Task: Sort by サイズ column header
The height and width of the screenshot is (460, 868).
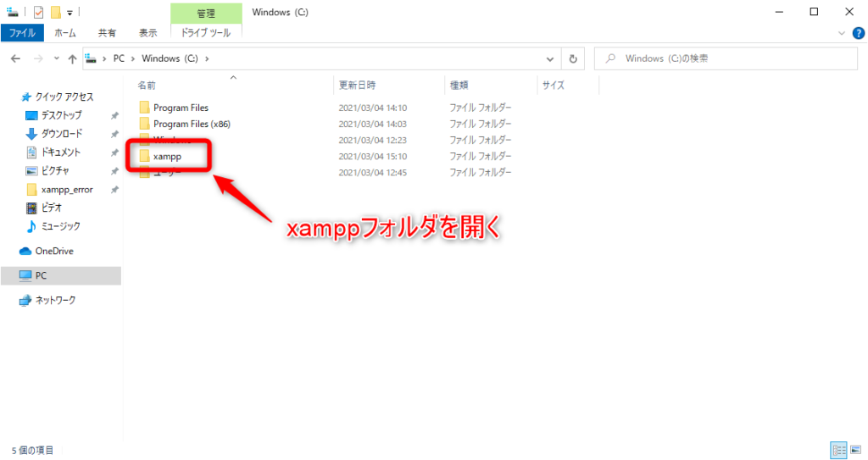Action: click(x=553, y=86)
